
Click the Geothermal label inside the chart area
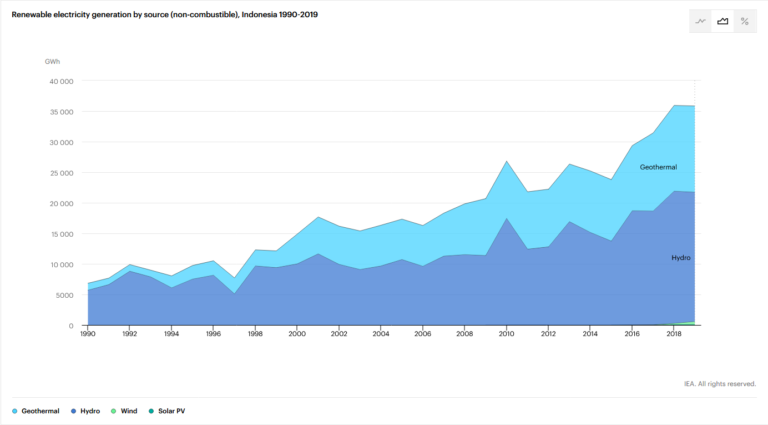pyautogui.click(x=659, y=167)
